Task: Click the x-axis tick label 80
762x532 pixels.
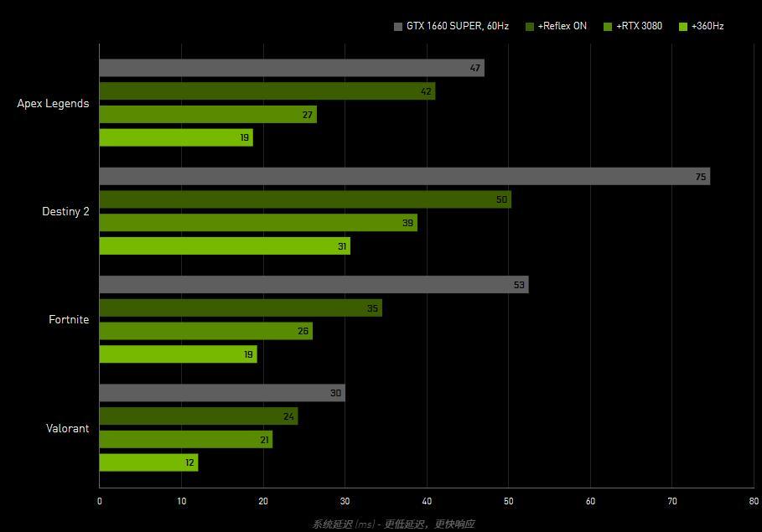Action: (754, 501)
